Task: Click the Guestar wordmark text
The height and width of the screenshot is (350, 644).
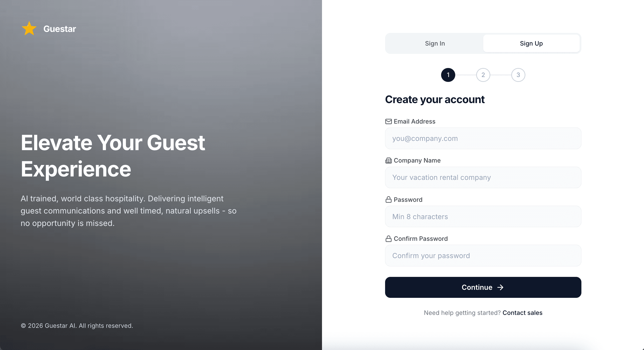Action: tap(59, 29)
